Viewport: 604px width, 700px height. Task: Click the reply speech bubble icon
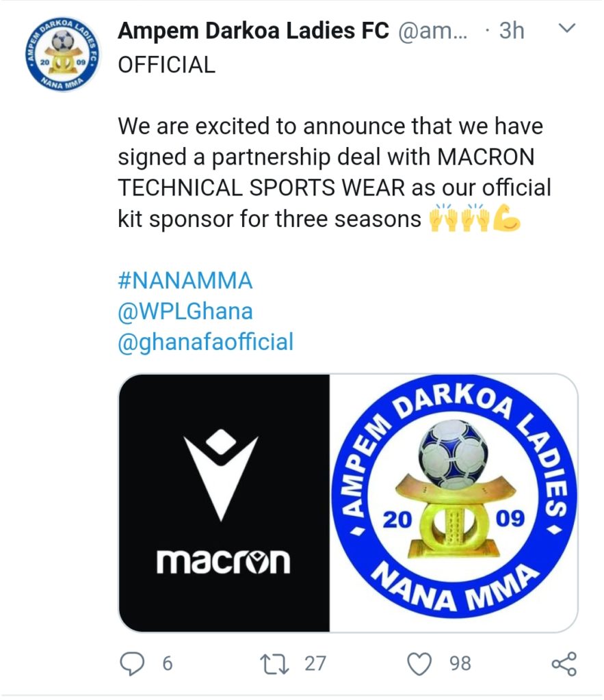134,662
